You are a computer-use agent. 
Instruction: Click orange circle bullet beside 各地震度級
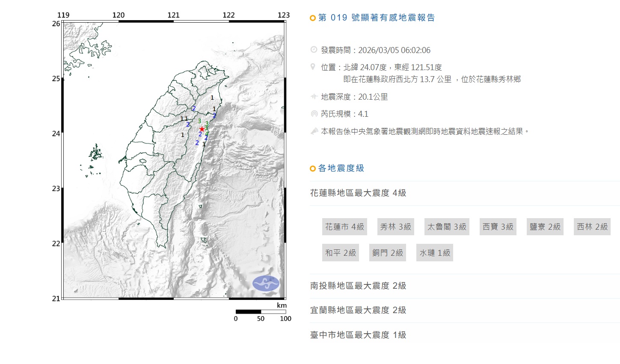313,169
